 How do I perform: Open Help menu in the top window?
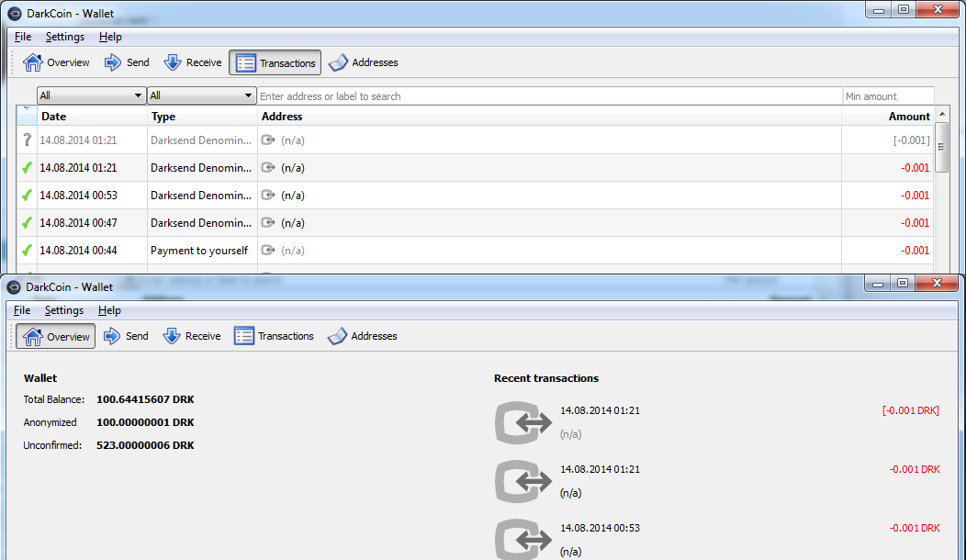pyautogui.click(x=110, y=37)
